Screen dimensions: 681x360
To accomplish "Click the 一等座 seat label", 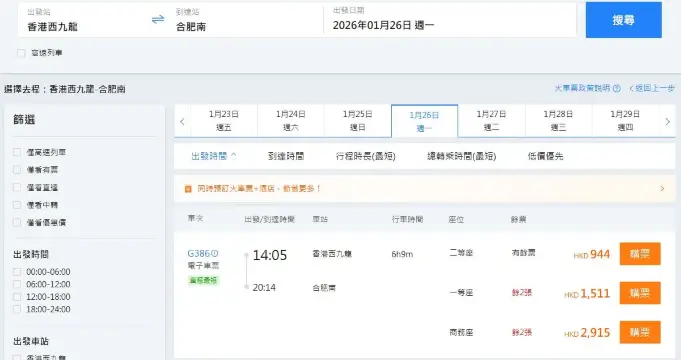I will pyautogui.click(x=461, y=293).
